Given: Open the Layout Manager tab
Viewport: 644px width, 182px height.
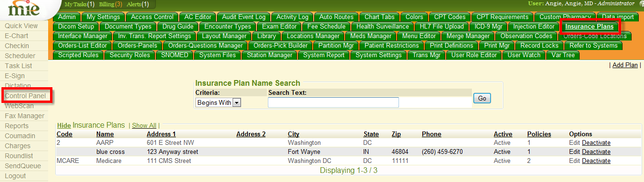Looking at the screenshot, I should pyautogui.click(x=224, y=36).
